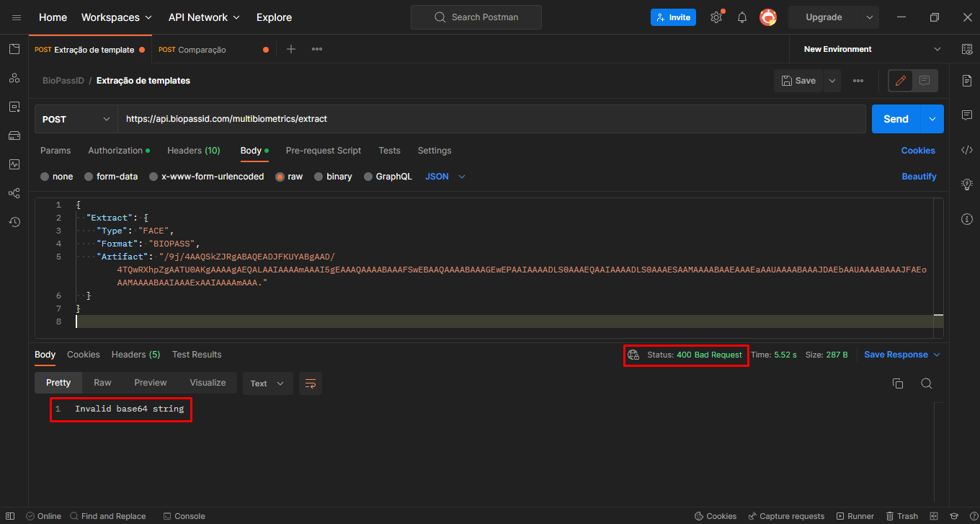This screenshot has height=524, width=980.
Task: Open the request Settings tab
Action: tap(435, 151)
